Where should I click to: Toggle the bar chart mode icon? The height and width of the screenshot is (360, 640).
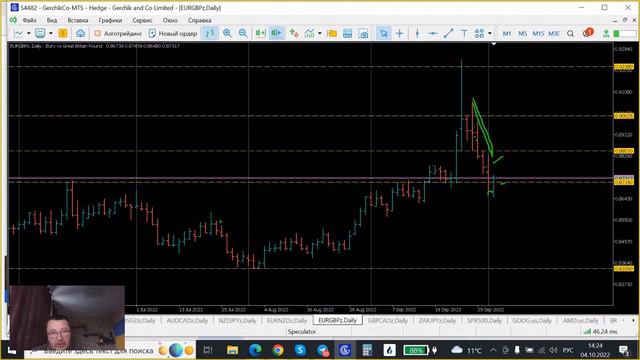click(210, 33)
